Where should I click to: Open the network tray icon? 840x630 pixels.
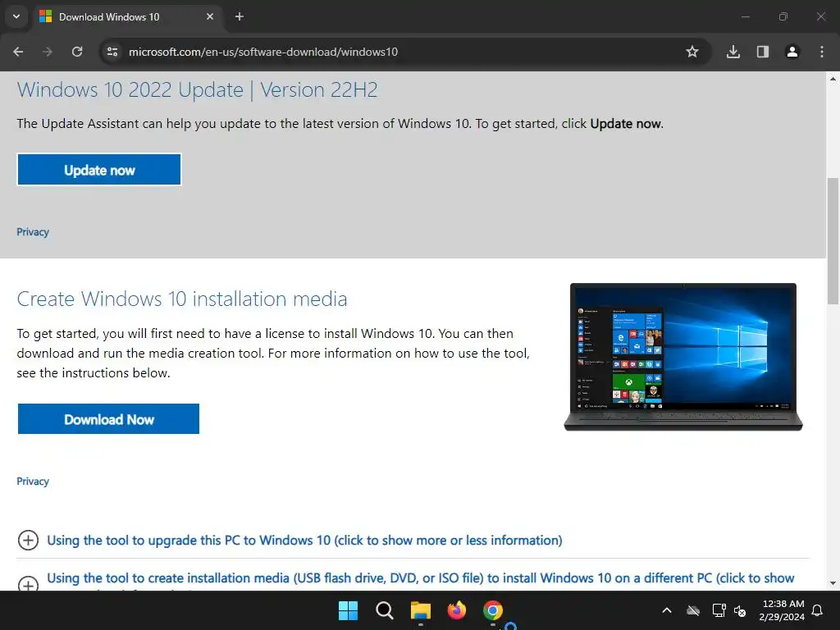719,610
